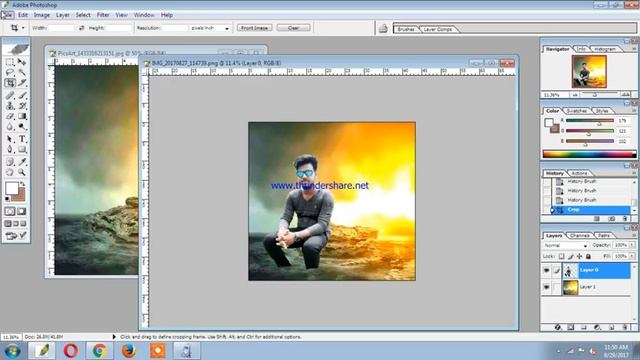Select the Lasso tool
The image size is (640, 360).
pos(10,72)
